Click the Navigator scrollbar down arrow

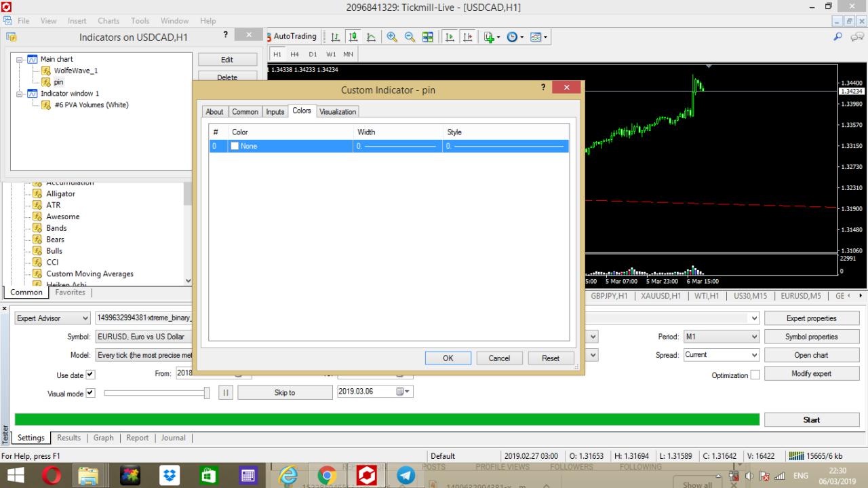click(x=188, y=280)
